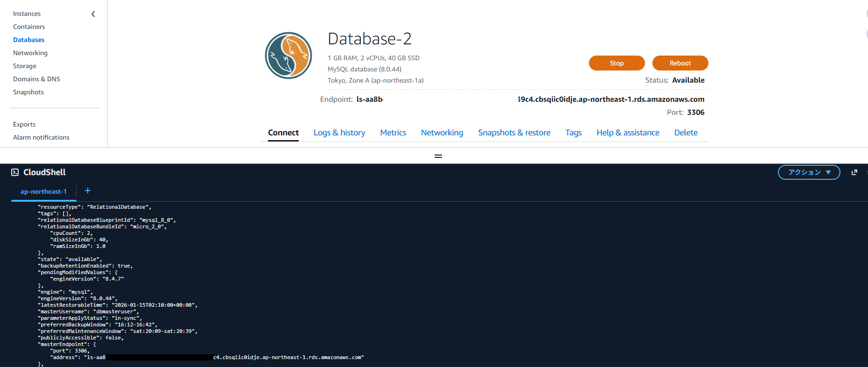868x367 pixels.
Task: Select the ap-northeast-1 CloudShell tab
Action: point(43,191)
